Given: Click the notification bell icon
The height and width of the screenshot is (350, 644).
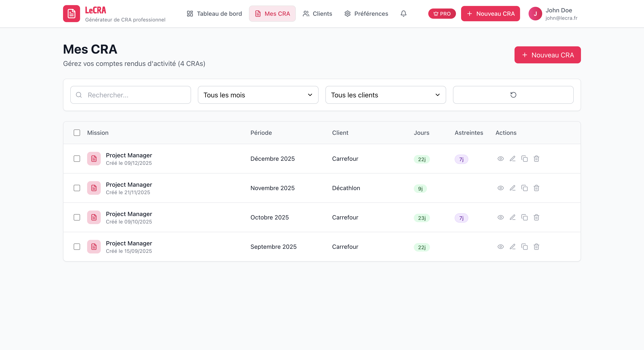Looking at the screenshot, I should pyautogui.click(x=403, y=13).
